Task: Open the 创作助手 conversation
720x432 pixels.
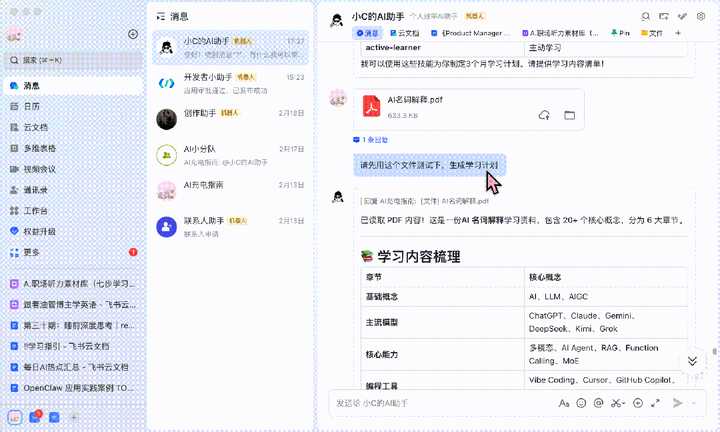Action: pos(231,119)
